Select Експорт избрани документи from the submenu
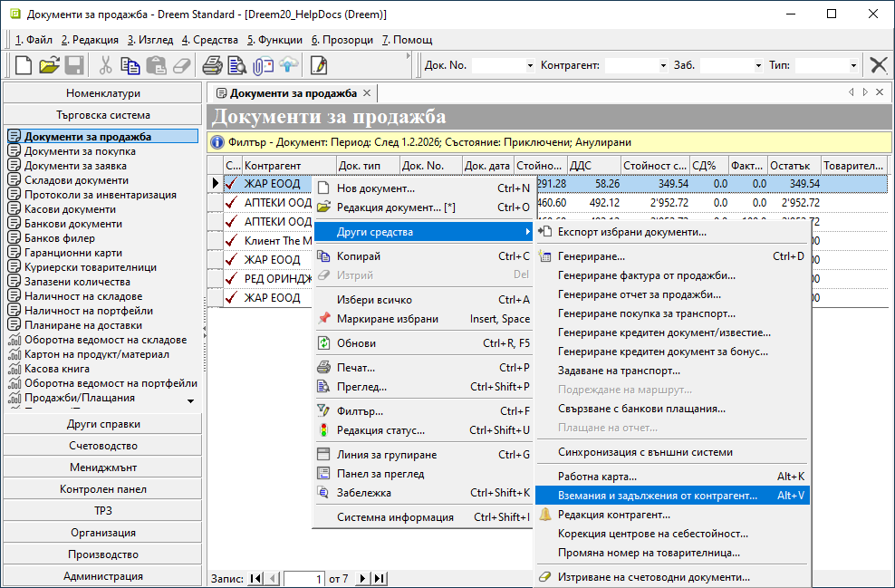 point(631,232)
